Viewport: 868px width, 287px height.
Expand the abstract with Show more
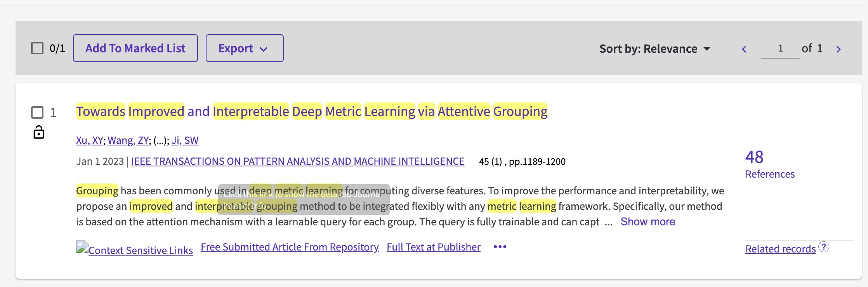(x=648, y=222)
